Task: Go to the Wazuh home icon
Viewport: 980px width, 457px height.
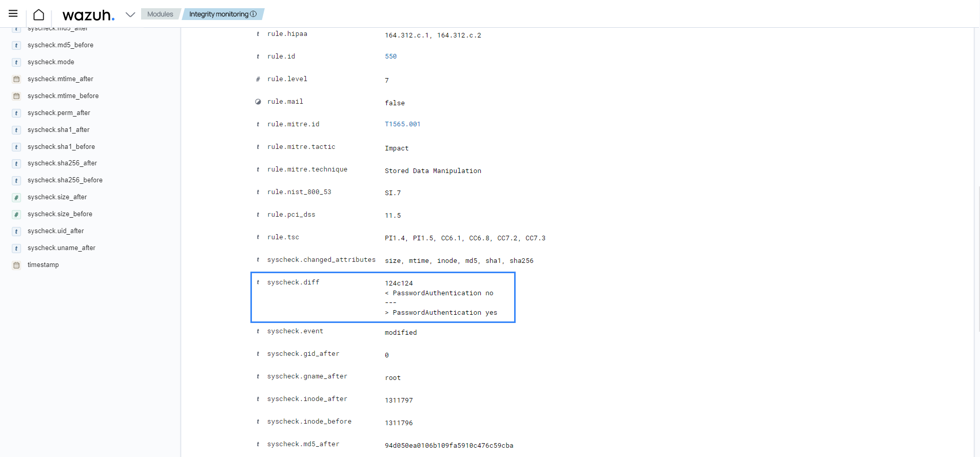Action: coord(38,14)
